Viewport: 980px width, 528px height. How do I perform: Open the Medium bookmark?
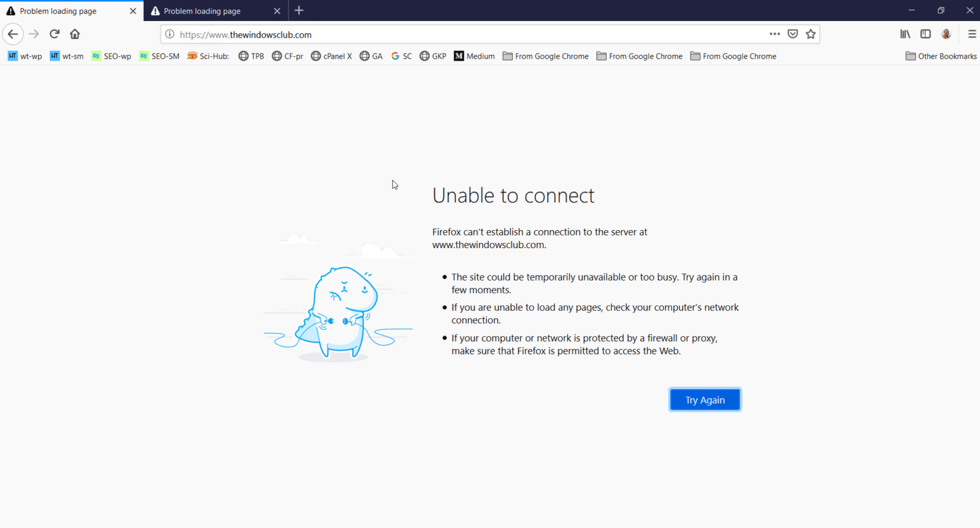(474, 56)
